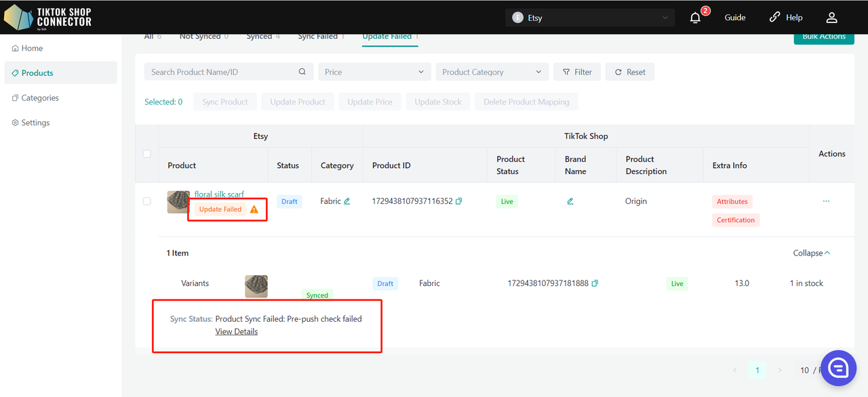Click the floral silk scarf product thumbnail
868x397 pixels.
(178, 202)
